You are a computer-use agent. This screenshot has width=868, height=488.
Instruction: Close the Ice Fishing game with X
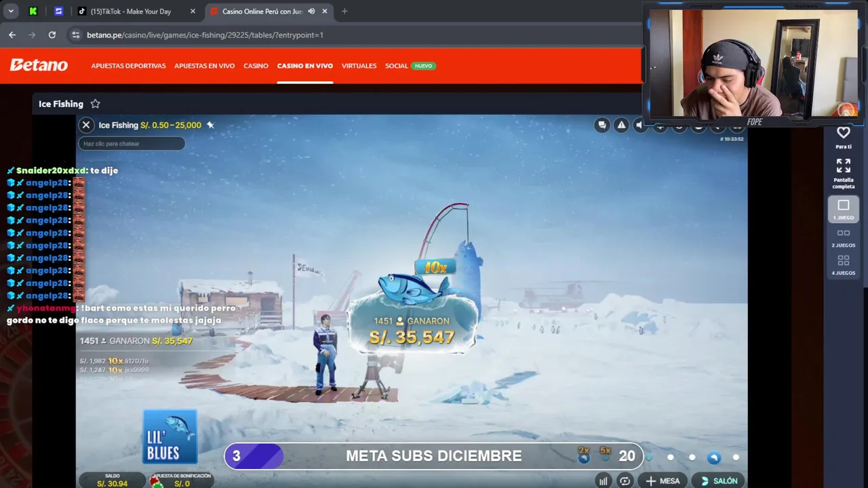point(86,125)
